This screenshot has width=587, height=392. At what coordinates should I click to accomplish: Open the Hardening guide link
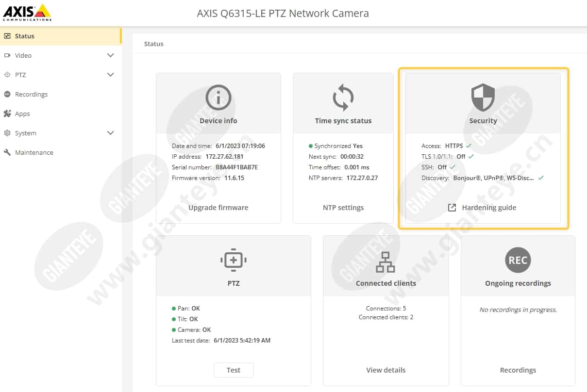(x=489, y=208)
